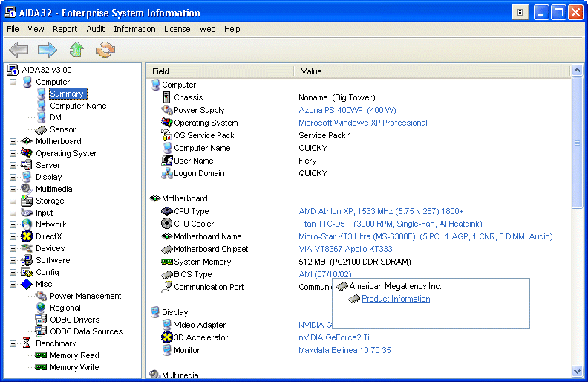The width and height of the screenshot is (588, 382).
Task: Click the scrollbar up arrow
Action: click(x=577, y=70)
